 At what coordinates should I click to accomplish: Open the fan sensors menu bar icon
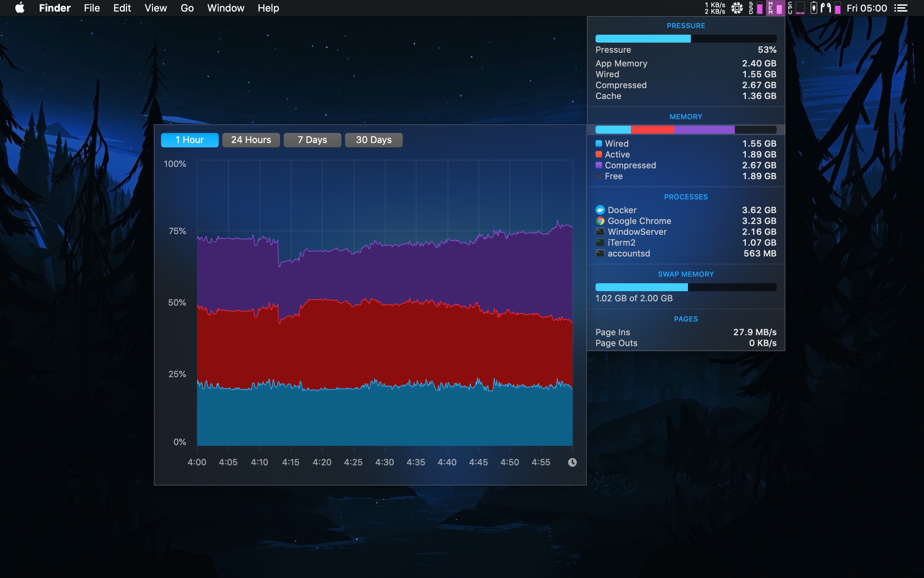[737, 8]
